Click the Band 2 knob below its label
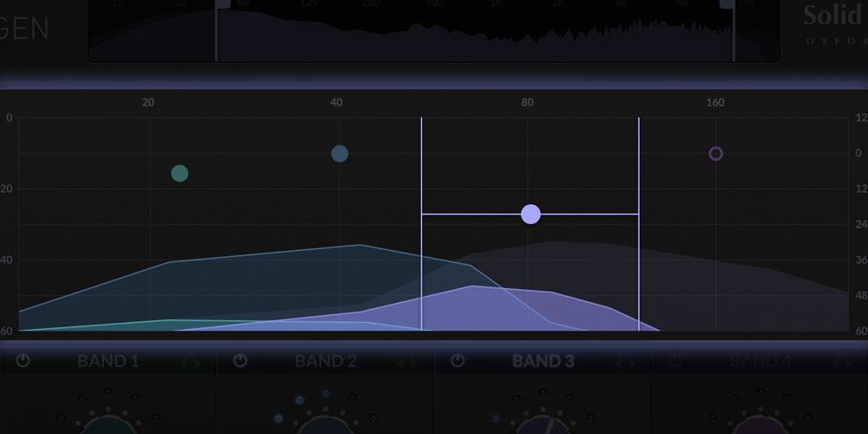Viewport: 868px width, 434px height. 325,425
